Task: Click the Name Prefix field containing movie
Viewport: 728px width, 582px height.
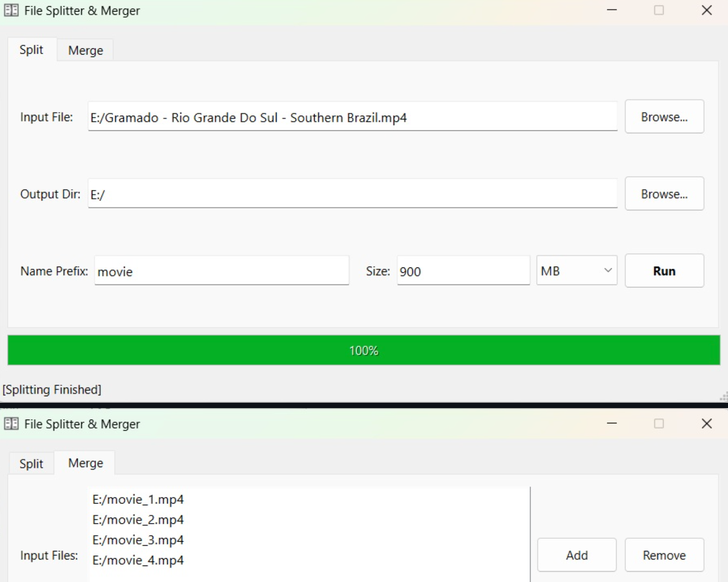Action: [221, 271]
